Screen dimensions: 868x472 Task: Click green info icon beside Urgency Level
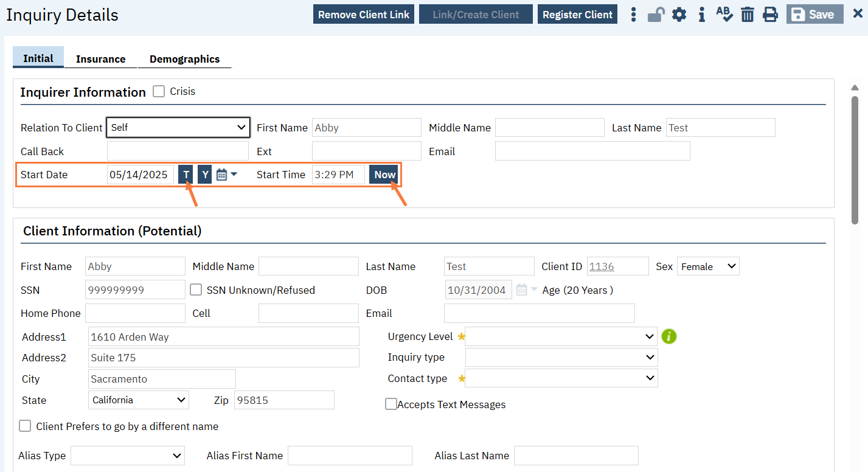pos(669,336)
